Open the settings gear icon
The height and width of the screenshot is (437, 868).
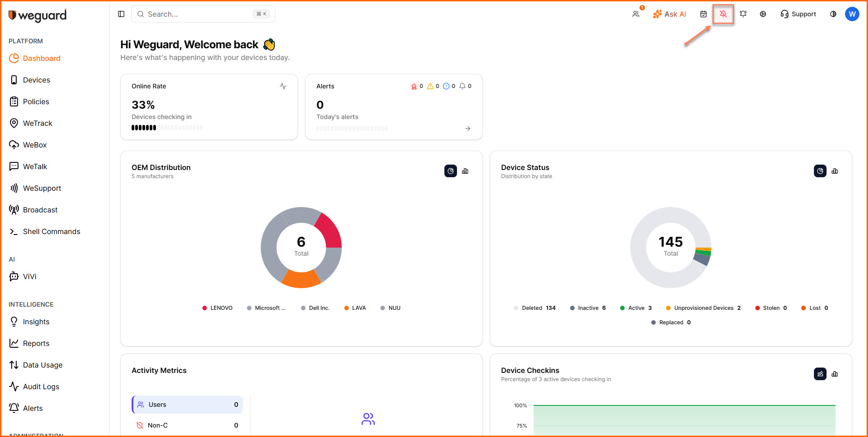(763, 14)
